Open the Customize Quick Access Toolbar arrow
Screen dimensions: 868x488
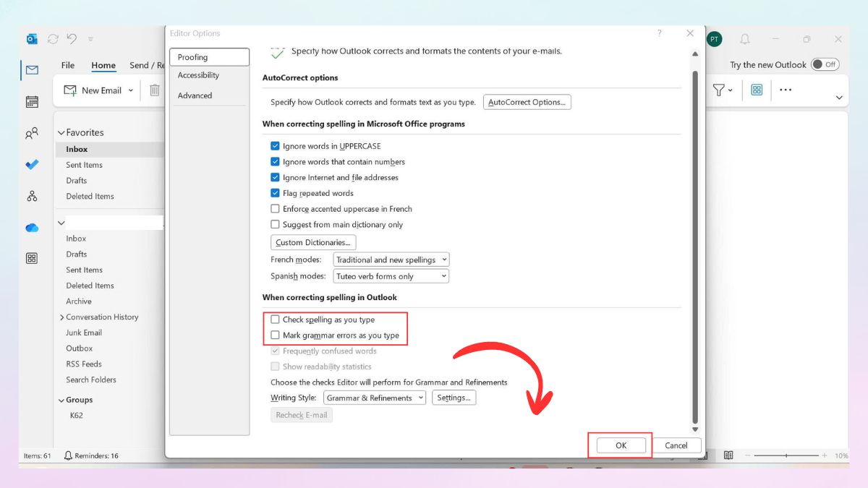tap(90, 39)
